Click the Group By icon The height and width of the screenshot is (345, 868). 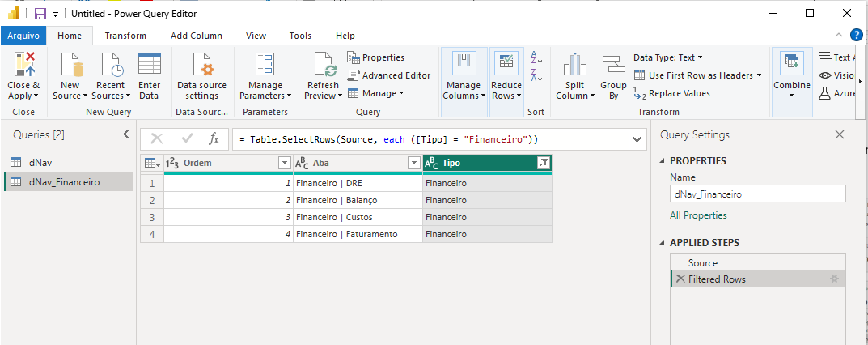(613, 66)
